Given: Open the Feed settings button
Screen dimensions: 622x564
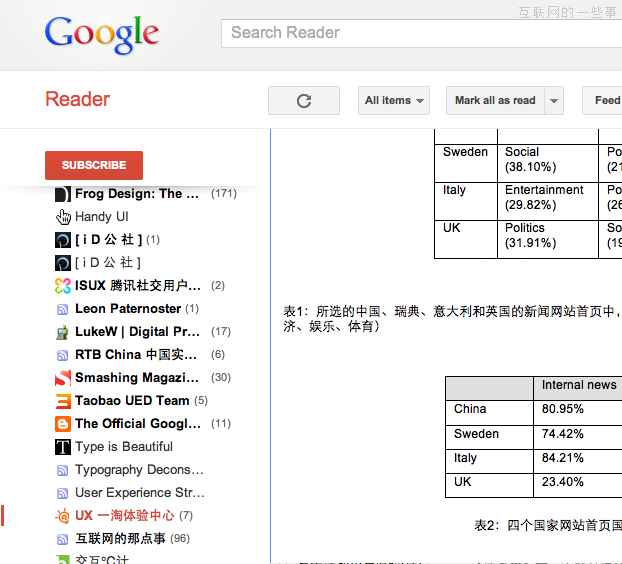Looking at the screenshot, I should tap(602, 101).
